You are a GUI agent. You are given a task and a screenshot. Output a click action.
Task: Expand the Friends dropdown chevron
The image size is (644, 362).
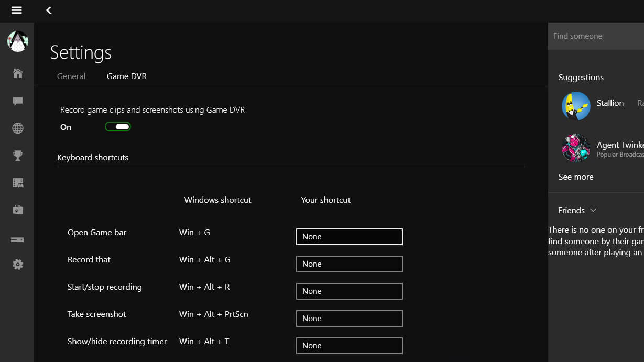[593, 210]
